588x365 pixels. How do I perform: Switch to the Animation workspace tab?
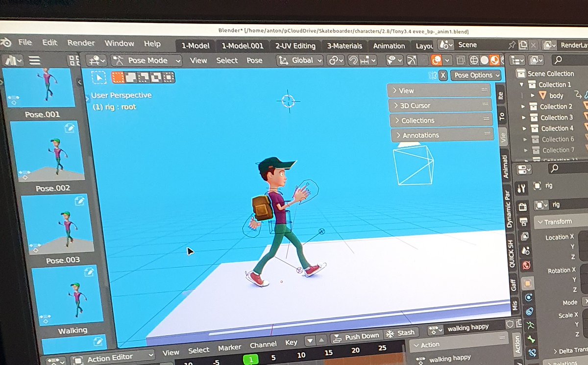389,46
